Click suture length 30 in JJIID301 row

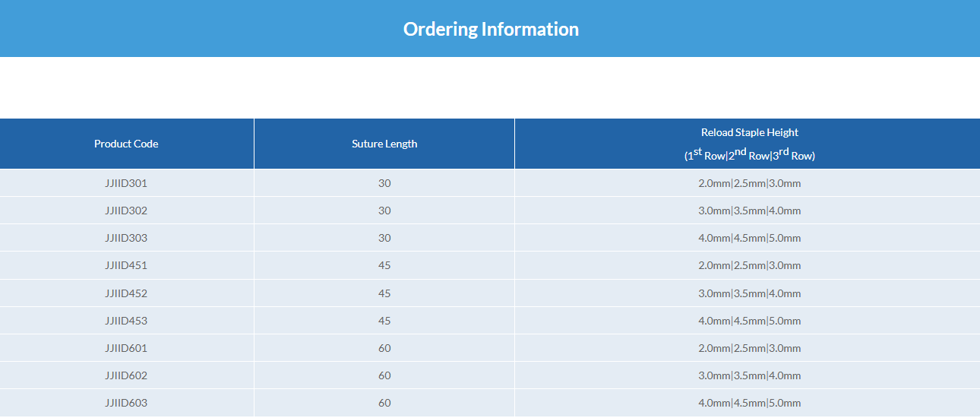(x=384, y=183)
